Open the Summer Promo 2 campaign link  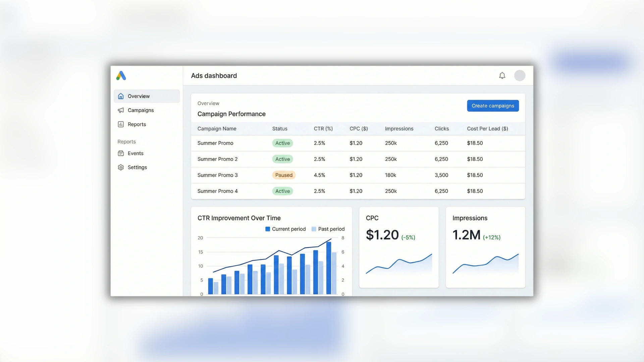click(217, 159)
